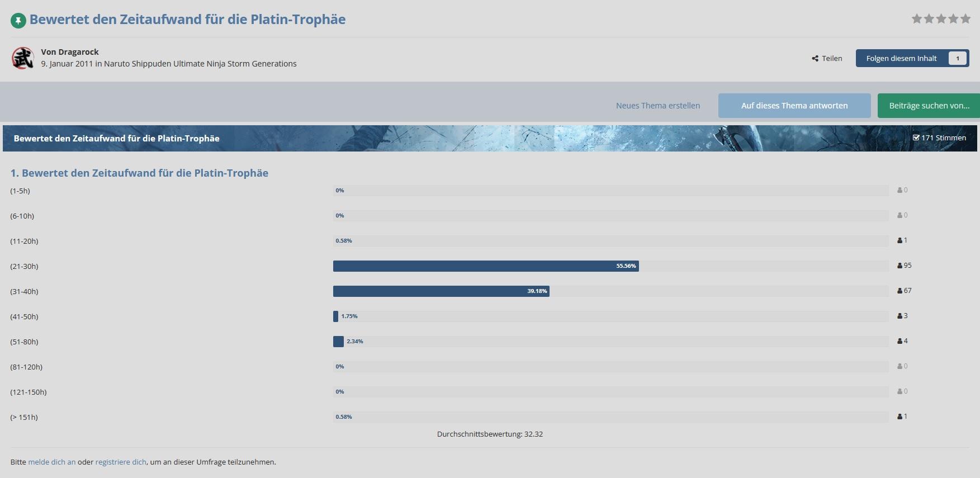Click the third rating star
Image resolution: width=980 pixels, height=478 pixels.
pyautogui.click(x=941, y=19)
